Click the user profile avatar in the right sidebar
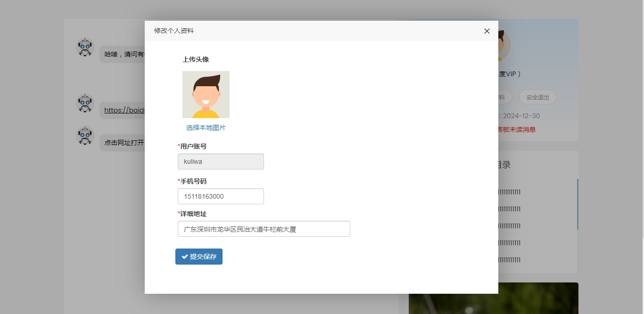 tap(505, 45)
